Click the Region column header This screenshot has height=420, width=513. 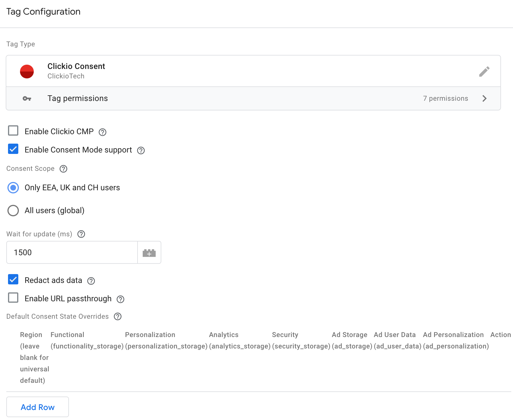pos(35,358)
